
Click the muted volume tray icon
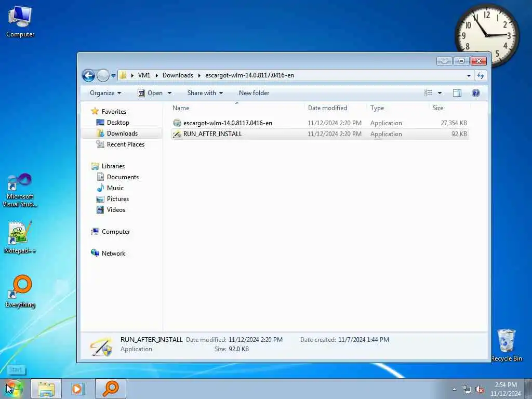point(480,390)
